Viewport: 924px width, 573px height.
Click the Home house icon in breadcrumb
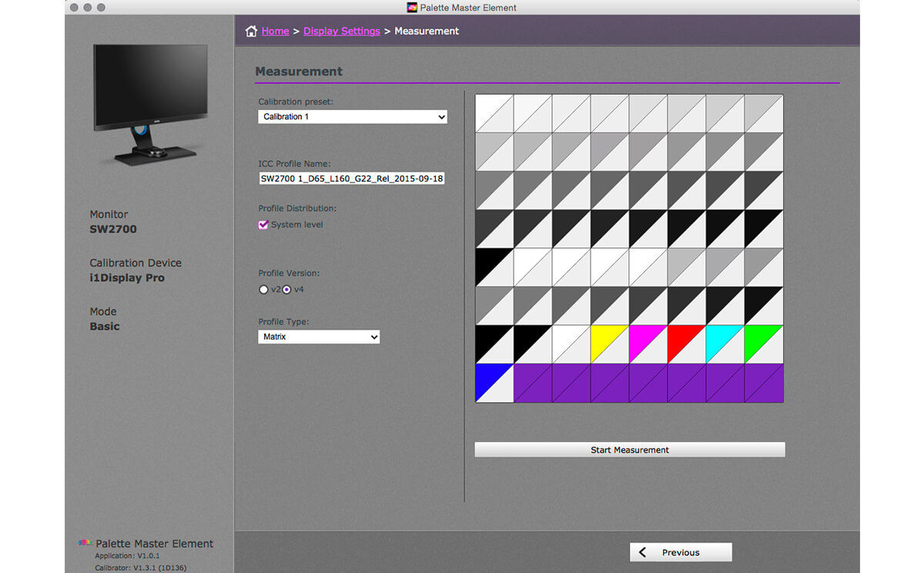pos(251,31)
